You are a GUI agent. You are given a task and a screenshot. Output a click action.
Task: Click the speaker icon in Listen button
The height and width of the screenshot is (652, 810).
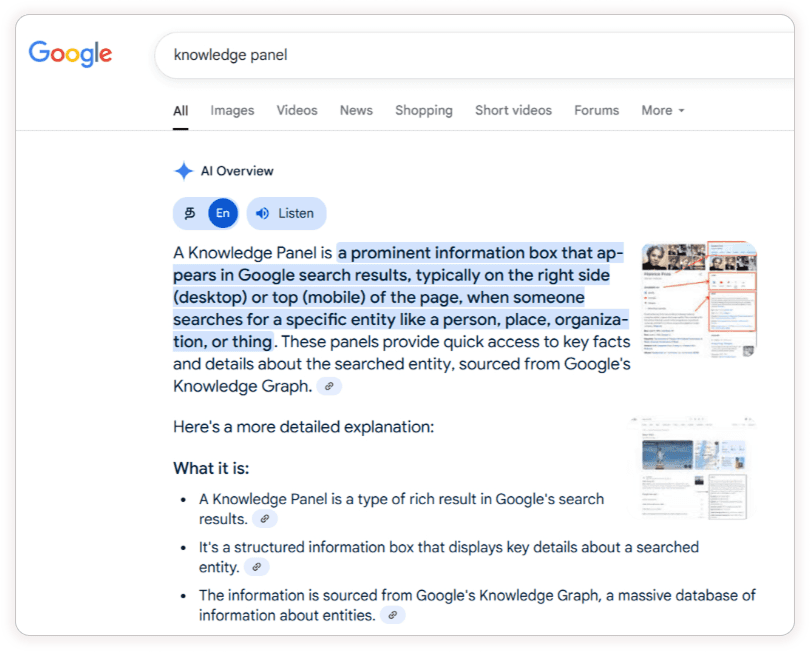(262, 213)
